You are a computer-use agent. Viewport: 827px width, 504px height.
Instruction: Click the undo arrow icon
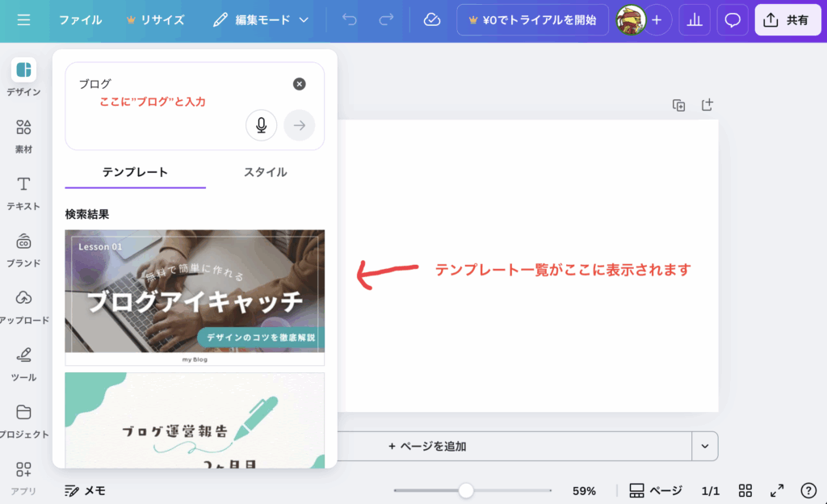click(x=349, y=20)
